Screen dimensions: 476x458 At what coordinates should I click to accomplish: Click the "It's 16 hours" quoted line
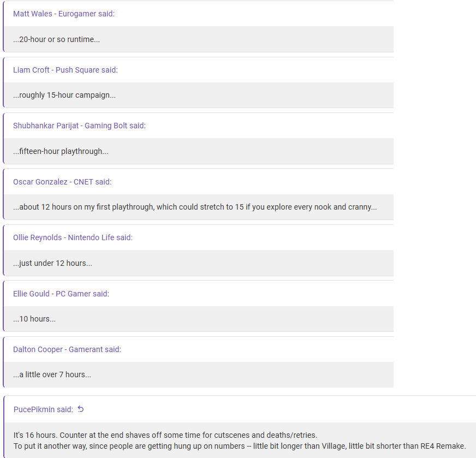(165, 435)
